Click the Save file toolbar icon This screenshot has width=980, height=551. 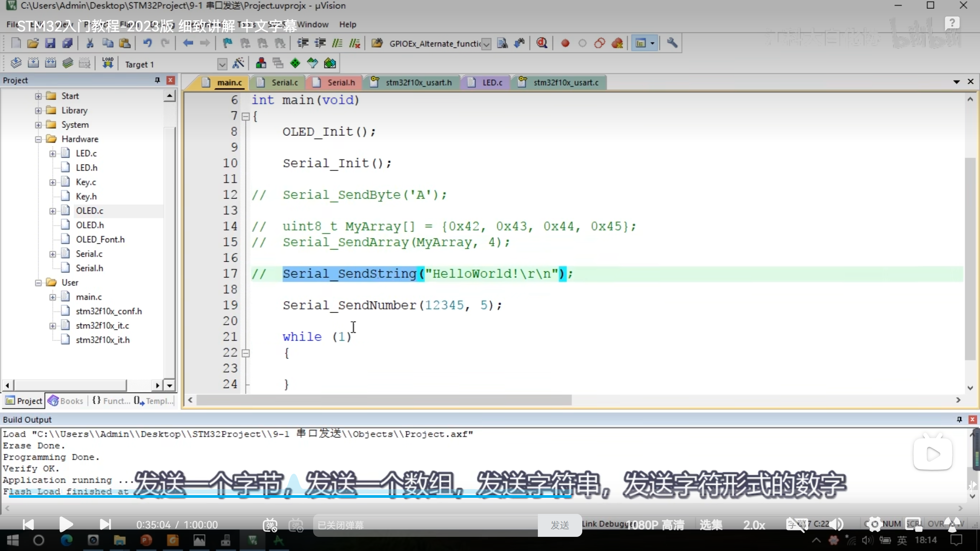coord(50,43)
